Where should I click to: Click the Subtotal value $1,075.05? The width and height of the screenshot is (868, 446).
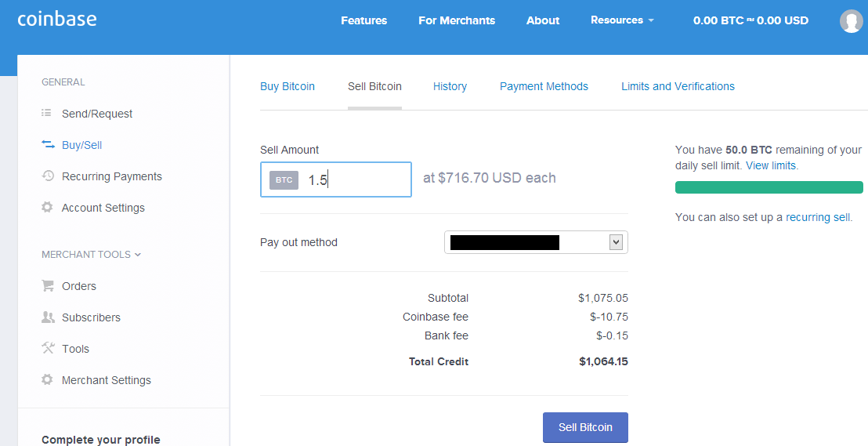(603, 298)
